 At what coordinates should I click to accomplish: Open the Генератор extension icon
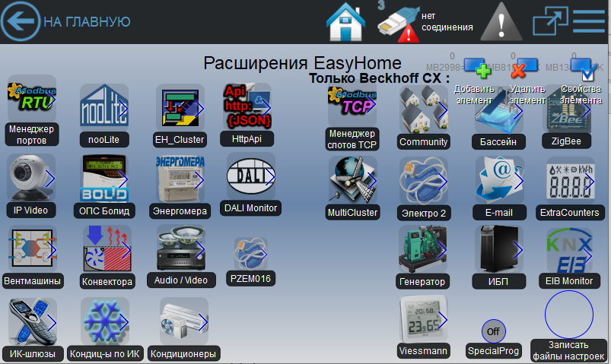pos(423,250)
